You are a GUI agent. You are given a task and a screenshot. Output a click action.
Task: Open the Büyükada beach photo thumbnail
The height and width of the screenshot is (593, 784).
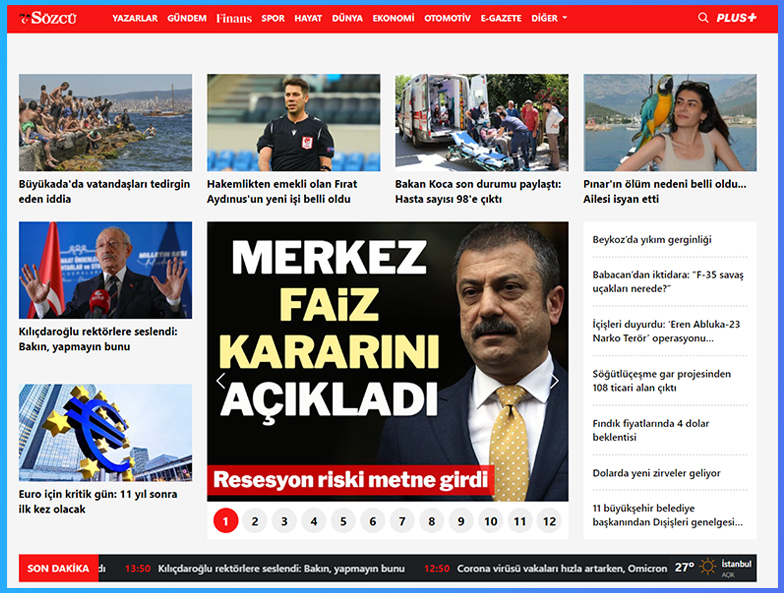105,122
